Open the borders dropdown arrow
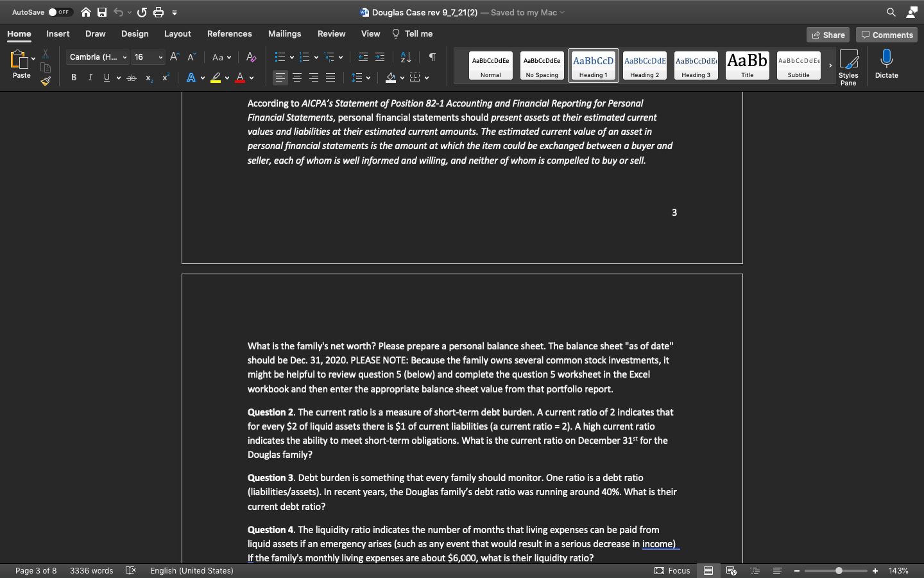Viewport: 924px width, 578px height. tap(427, 78)
